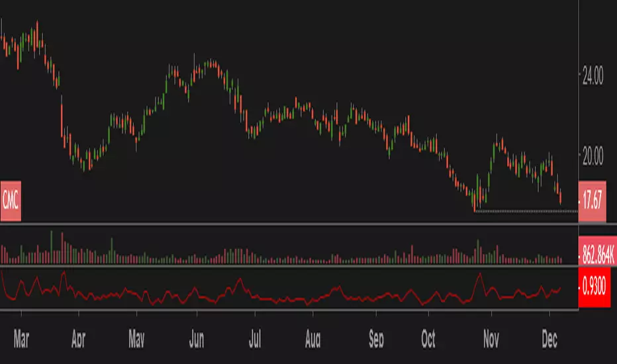
Task: Select the Mar label on time axis
Action: (x=21, y=338)
